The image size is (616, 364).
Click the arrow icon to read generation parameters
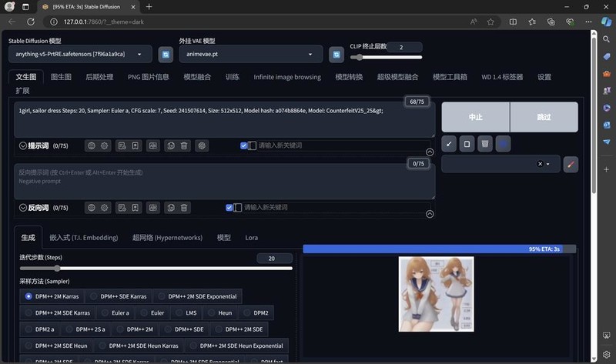point(449,144)
